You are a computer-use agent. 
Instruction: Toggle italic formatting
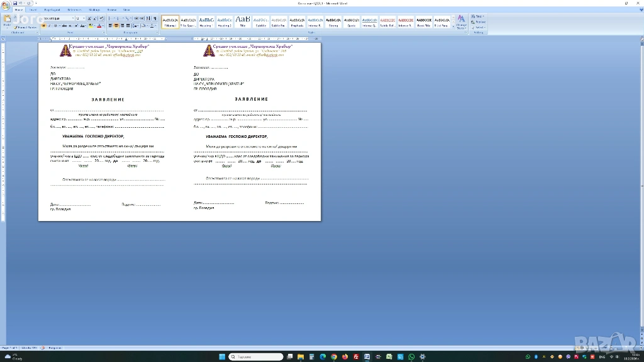click(x=49, y=26)
